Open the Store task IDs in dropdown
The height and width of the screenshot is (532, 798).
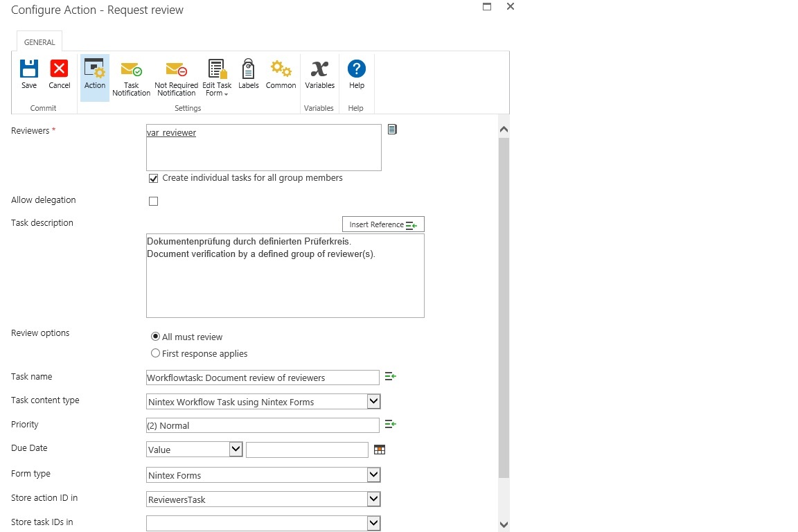tap(373, 523)
